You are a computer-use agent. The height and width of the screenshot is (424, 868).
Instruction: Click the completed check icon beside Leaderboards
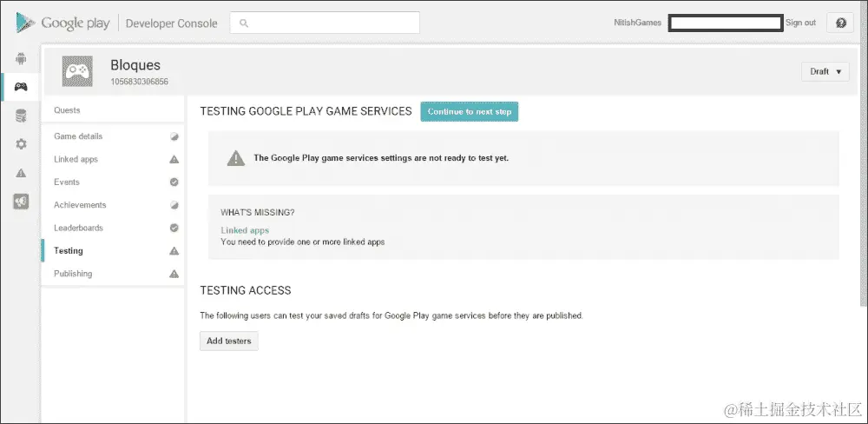[174, 228]
